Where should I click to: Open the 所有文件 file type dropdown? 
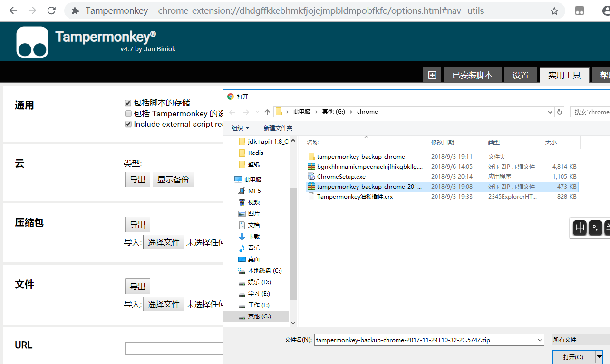[x=581, y=340]
